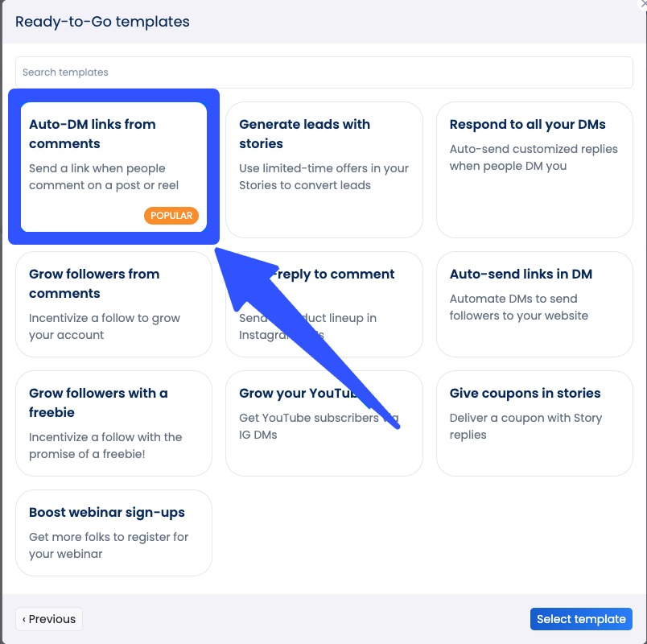The height and width of the screenshot is (644, 647).
Task: Open the Boost webinar sign-ups template
Action: point(113,533)
